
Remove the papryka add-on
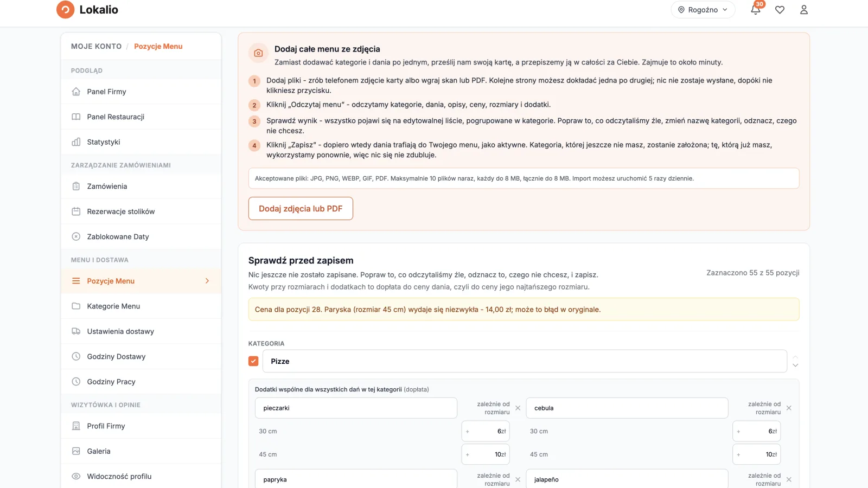(x=518, y=480)
